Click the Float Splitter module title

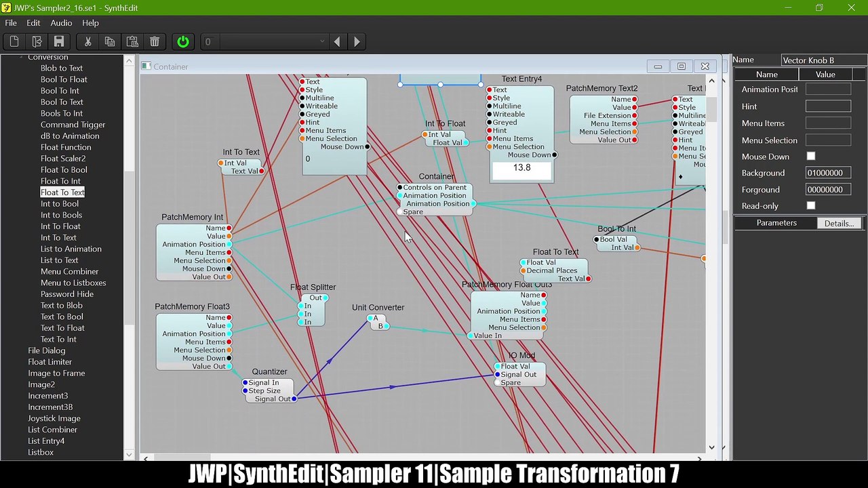(x=313, y=287)
